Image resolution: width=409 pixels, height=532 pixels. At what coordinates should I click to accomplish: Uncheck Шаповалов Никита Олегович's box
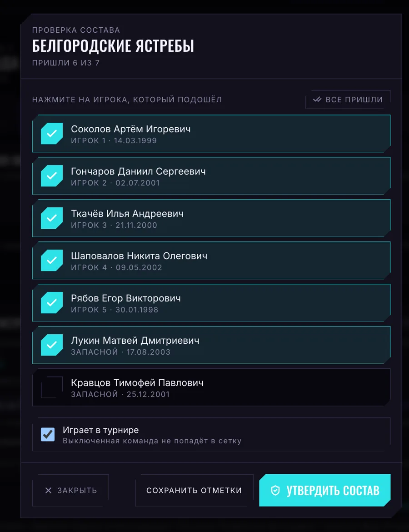click(x=52, y=260)
